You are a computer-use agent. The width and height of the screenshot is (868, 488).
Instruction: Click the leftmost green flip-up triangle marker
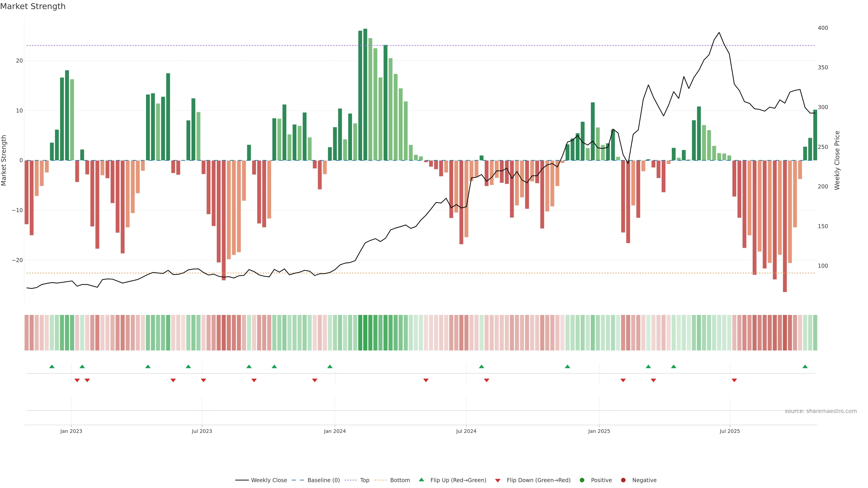tap(52, 366)
